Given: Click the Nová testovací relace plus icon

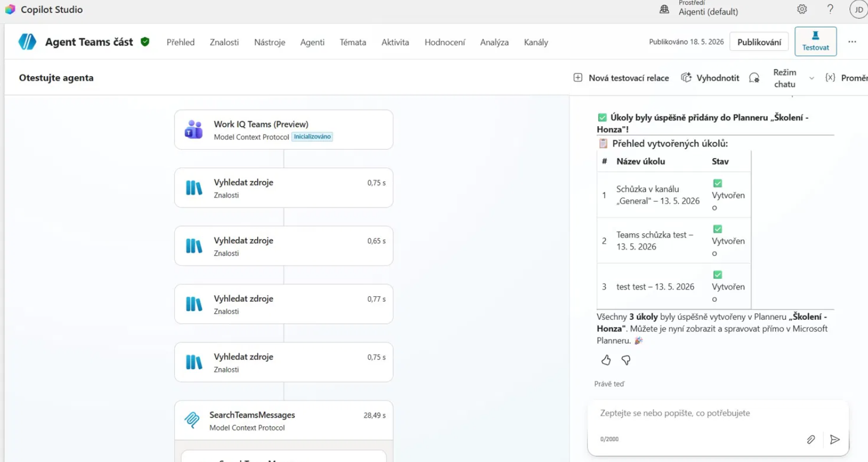Looking at the screenshot, I should tap(578, 77).
